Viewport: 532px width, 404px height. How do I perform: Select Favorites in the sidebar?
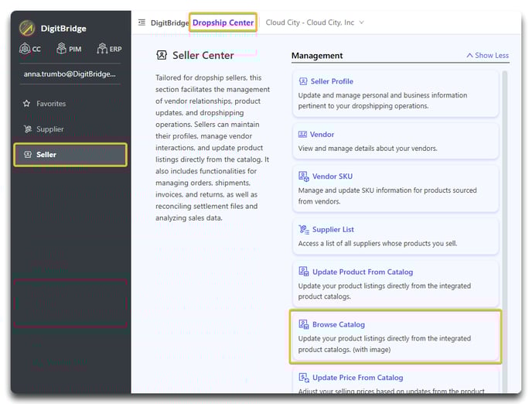[x=51, y=104]
